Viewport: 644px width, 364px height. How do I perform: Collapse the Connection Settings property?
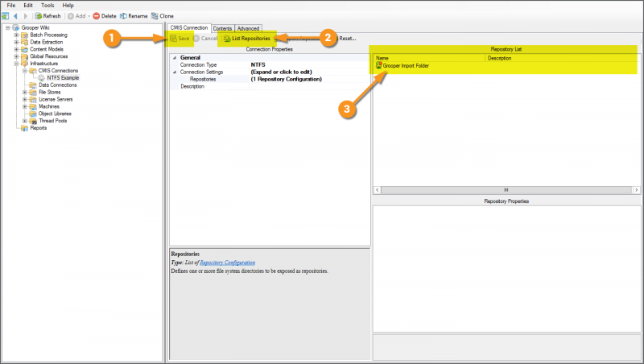[x=175, y=72]
